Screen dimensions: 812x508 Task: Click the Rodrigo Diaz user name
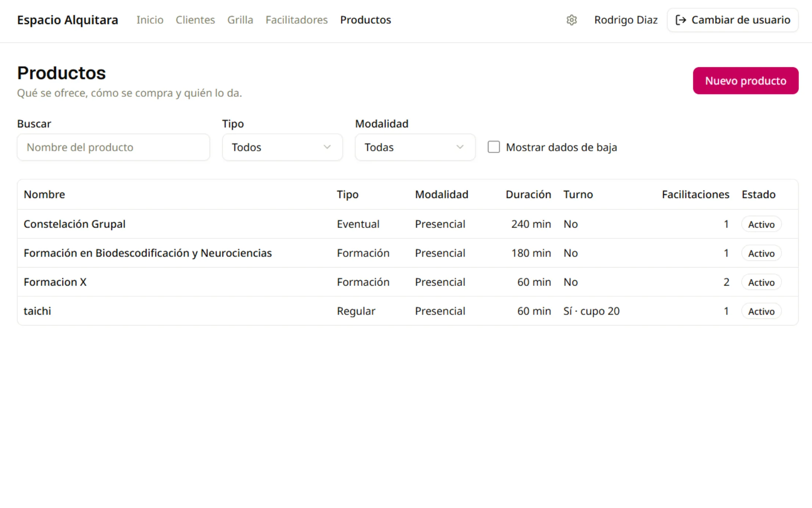pos(626,20)
